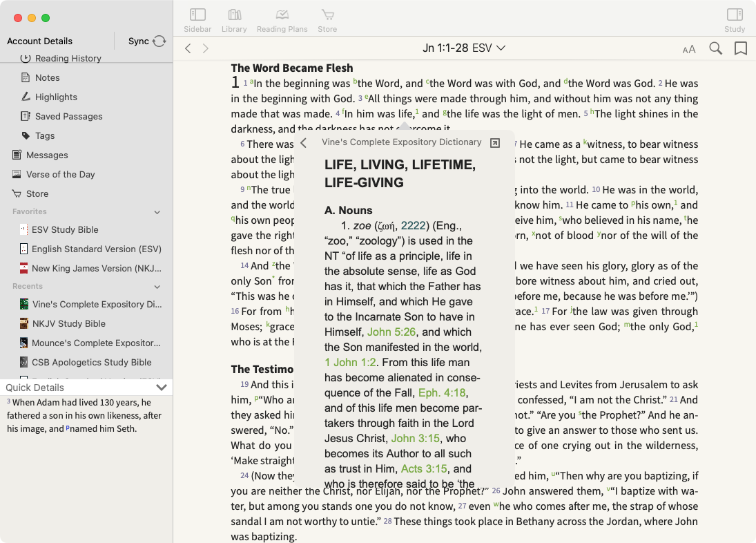The width and height of the screenshot is (756, 543).
Task: Click the Vine's Complete Expository Dictionary popup title
Action: (401, 142)
